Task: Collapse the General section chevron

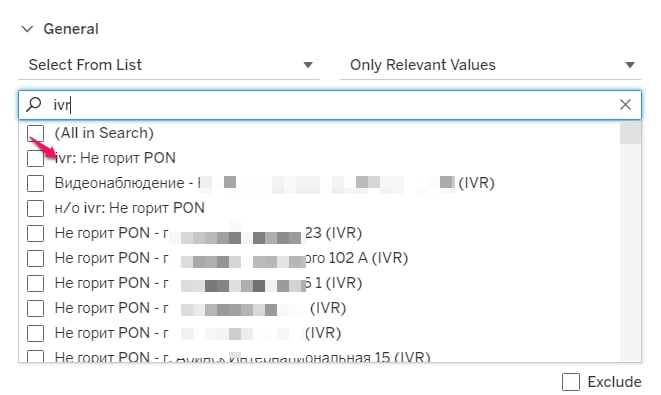Action: coord(27,29)
